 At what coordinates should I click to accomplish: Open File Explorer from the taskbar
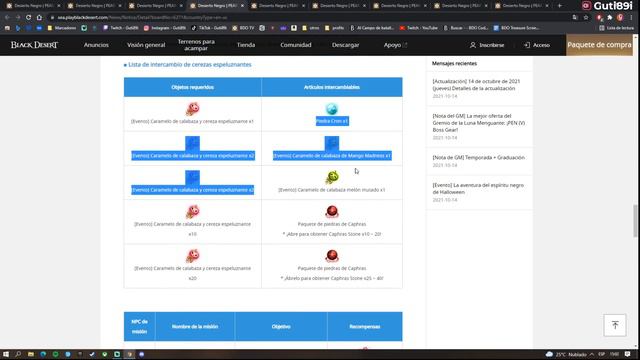click(x=31, y=354)
